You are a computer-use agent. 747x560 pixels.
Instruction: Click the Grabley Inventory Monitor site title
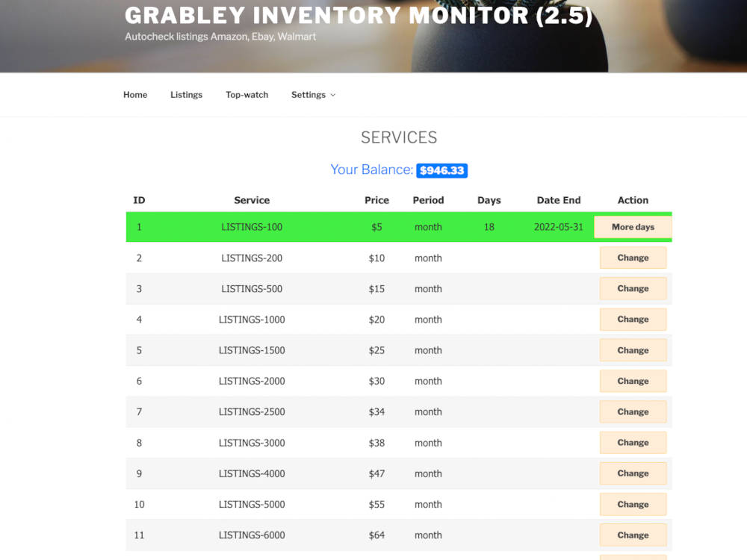tap(359, 15)
